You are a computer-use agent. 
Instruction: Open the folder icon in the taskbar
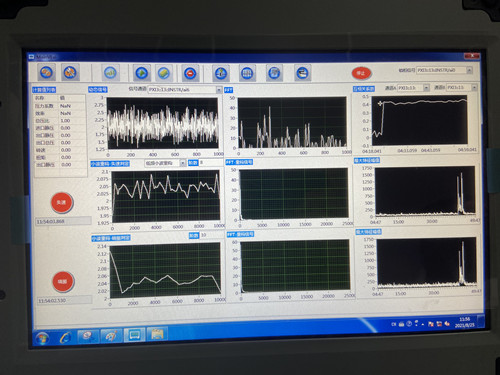157,334
